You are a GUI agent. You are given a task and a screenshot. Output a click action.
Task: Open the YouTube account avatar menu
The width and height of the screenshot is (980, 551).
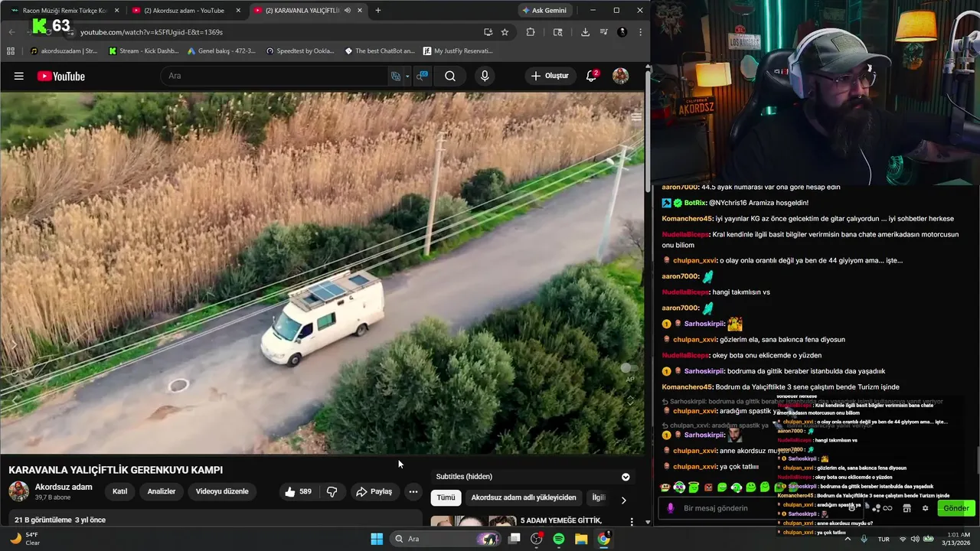point(620,76)
